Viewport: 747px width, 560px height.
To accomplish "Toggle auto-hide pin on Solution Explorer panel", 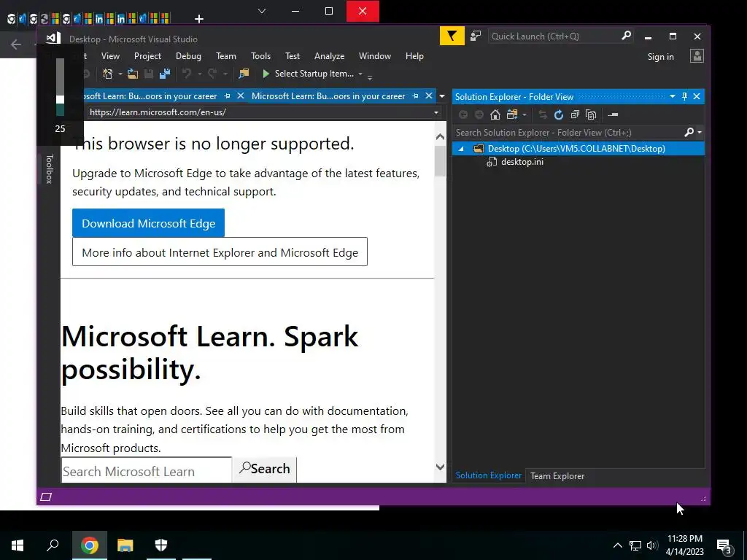I will [684, 97].
